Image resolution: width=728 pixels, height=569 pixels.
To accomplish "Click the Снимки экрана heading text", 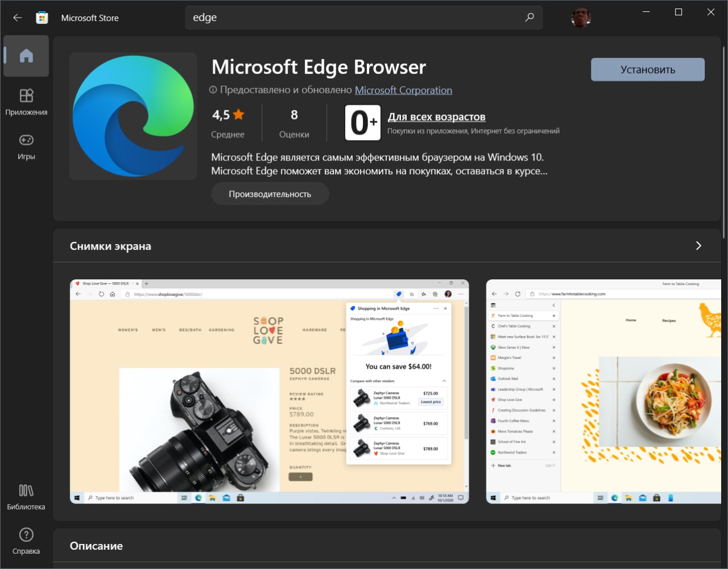I will 110,246.
